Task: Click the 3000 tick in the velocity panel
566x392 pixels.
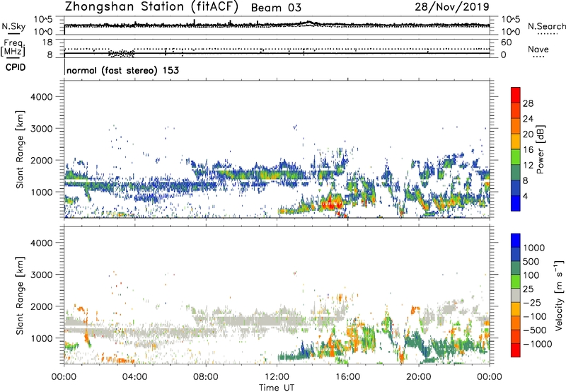Action: click(42, 275)
